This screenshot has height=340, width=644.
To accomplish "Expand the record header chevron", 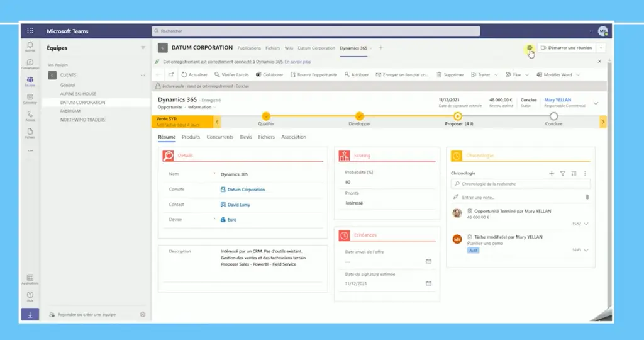I will pyautogui.click(x=596, y=103).
